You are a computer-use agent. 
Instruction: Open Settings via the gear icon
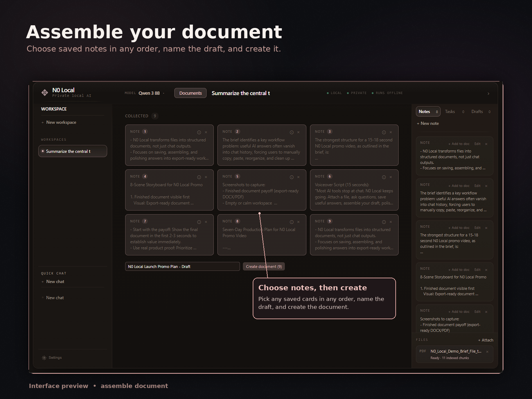tap(44, 358)
